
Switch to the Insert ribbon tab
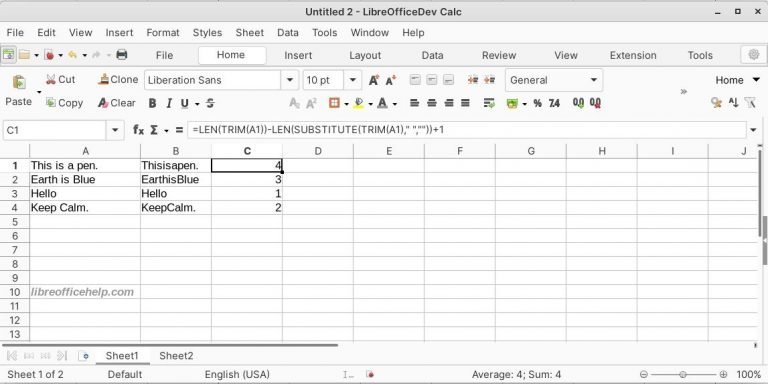pyautogui.click(x=298, y=55)
